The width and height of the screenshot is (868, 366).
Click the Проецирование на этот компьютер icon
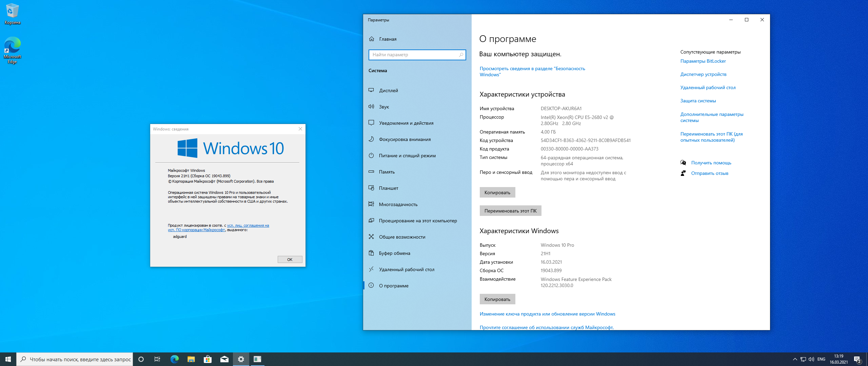click(x=371, y=220)
